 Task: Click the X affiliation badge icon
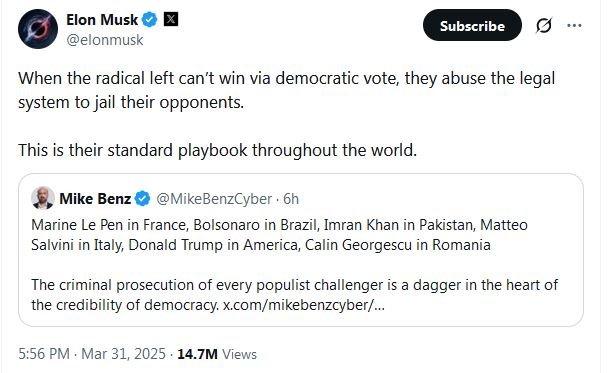click(x=171, y=19)
